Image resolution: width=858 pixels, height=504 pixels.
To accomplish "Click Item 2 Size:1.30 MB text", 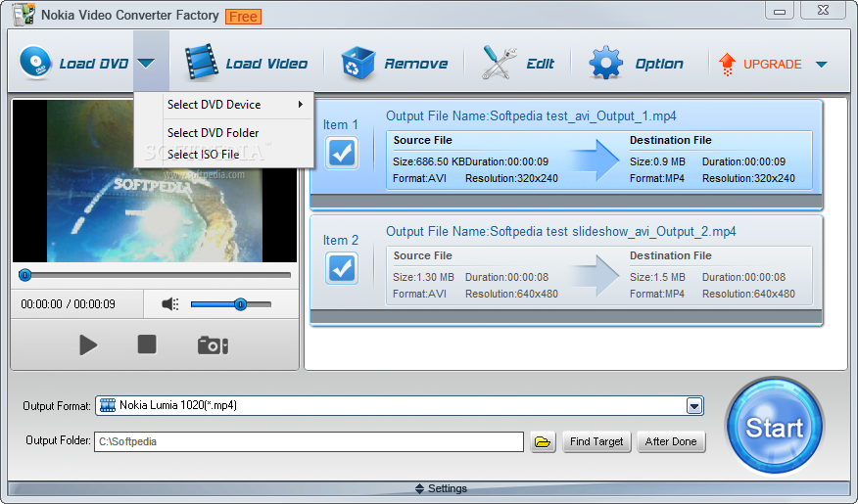I will click(x=423, y=277).
